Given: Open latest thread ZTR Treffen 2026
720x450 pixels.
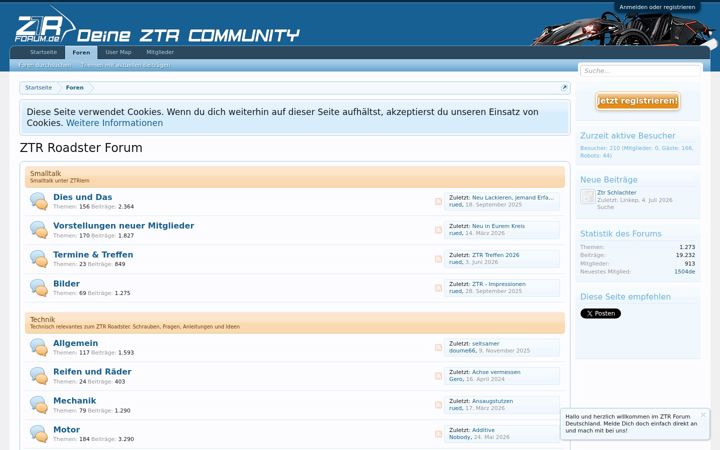Looking at the screenshot, I should click(x=495, y=255).
